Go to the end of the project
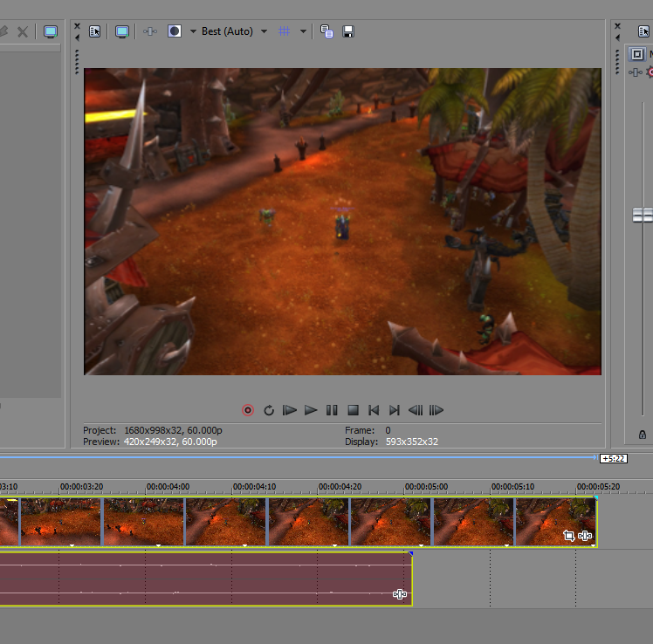Image resolution: width=653 pixels, height=644 pixels. point(395,410)
